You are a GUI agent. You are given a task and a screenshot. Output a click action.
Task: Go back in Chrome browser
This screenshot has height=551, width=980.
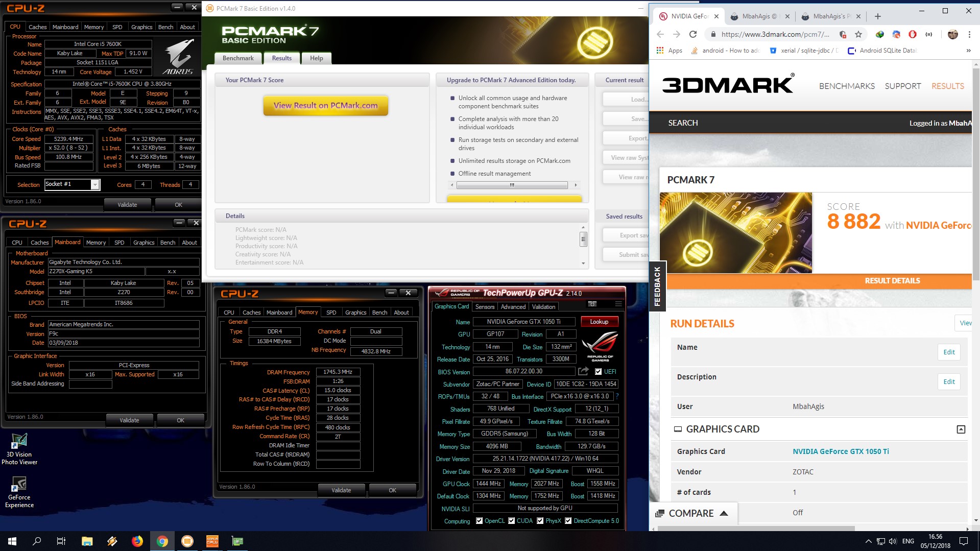point(660,34)
